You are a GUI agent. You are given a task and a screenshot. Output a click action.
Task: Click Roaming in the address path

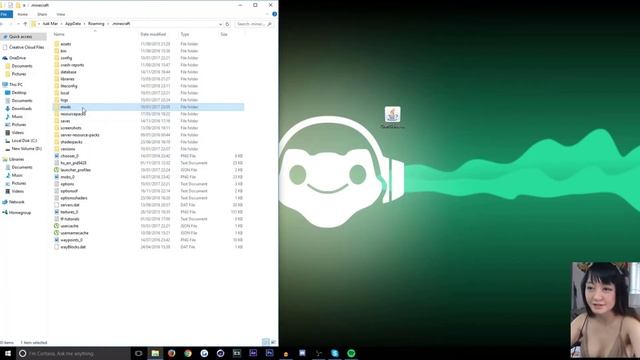[96, 24]
